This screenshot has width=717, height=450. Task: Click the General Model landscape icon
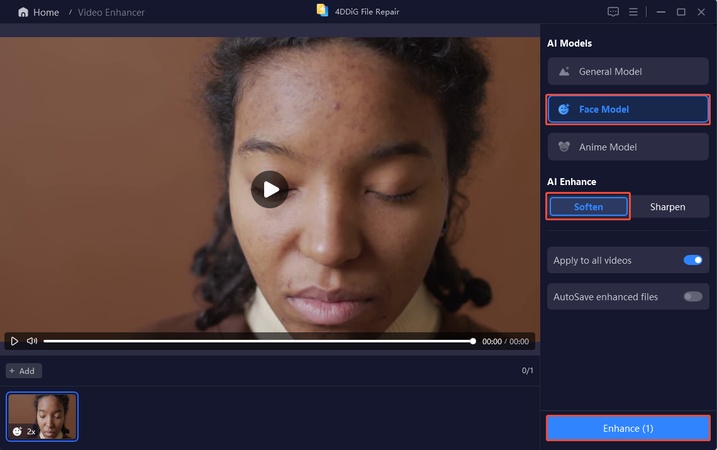pyautogui.click(x=564, y=71)
